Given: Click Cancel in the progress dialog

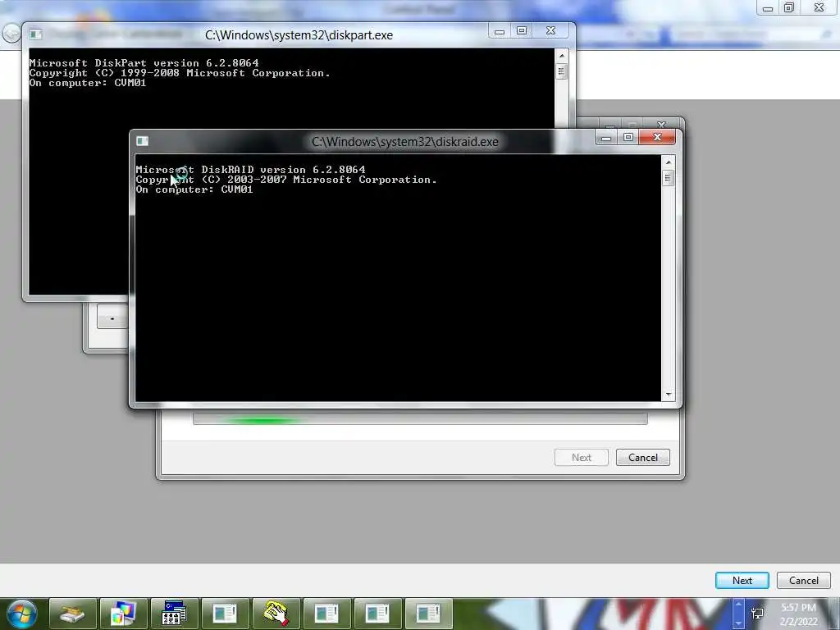Looking at the screenshot, I should pyautogui.click(x=643, y=458).
